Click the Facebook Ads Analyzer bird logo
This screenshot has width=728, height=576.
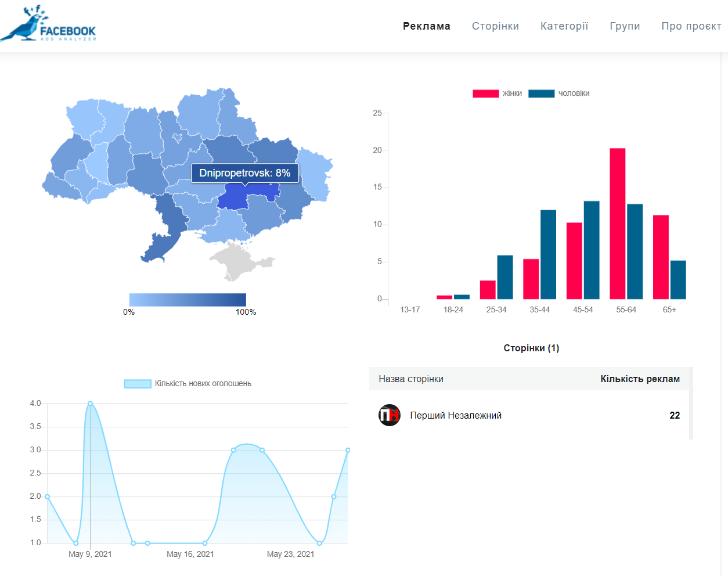48,24
